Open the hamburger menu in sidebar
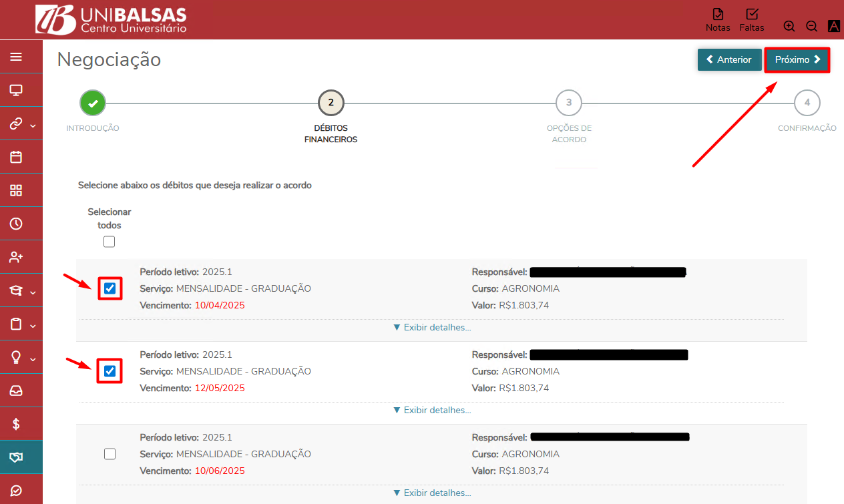This screenshot has height=504, width=844. coord(16,57)
